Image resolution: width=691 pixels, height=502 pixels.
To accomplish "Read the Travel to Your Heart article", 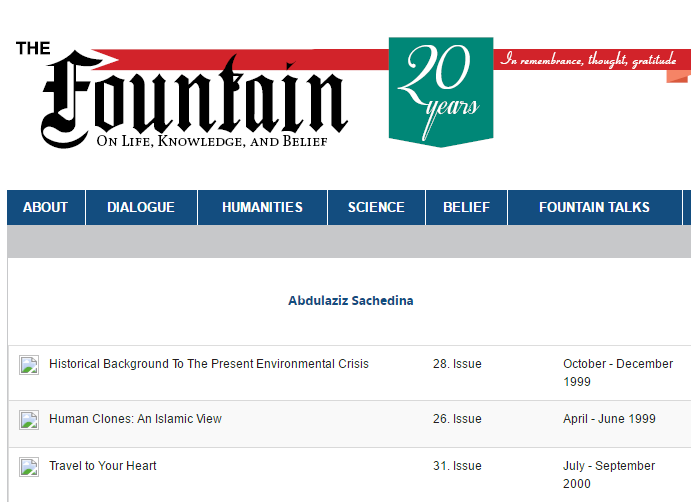I will click(103, 466).
